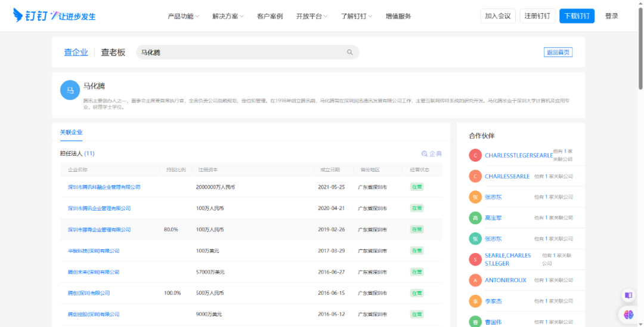Viewport: 644px width, 327px height.
Task: Open 腾创(深圳)有限公司 company link
Action: click(89, 293)
